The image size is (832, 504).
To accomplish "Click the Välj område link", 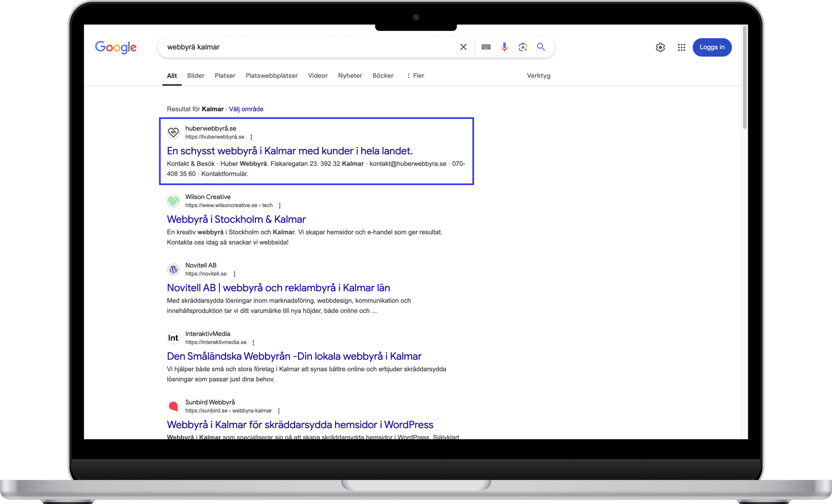I will [x=246, y=109].
